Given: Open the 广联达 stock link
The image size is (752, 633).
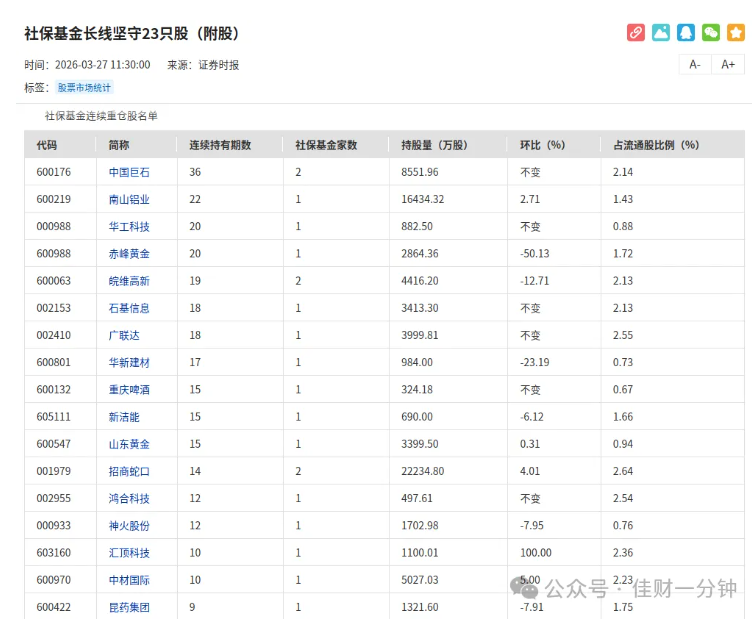Looking at the screenshot, I should 124,335.
